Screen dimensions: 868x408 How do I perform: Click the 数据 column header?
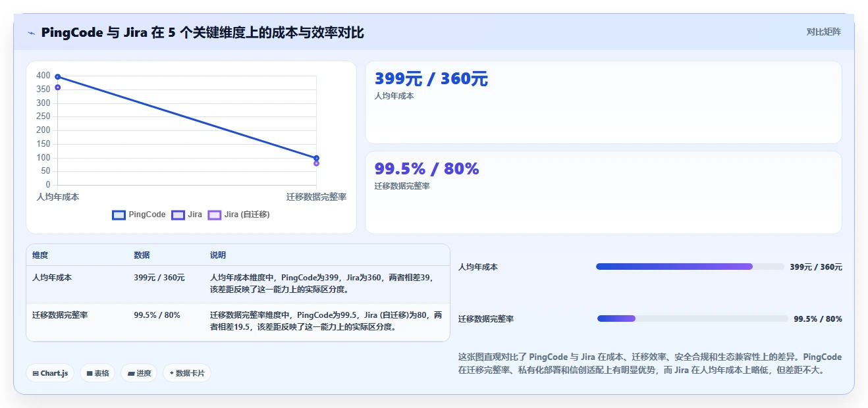(x=142, y=255)
